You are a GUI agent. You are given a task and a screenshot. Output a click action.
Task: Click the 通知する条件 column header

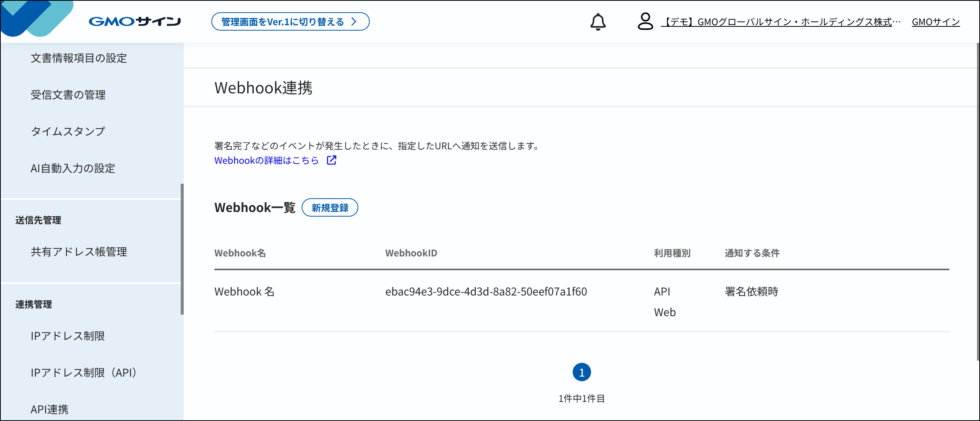pos(752,253)
